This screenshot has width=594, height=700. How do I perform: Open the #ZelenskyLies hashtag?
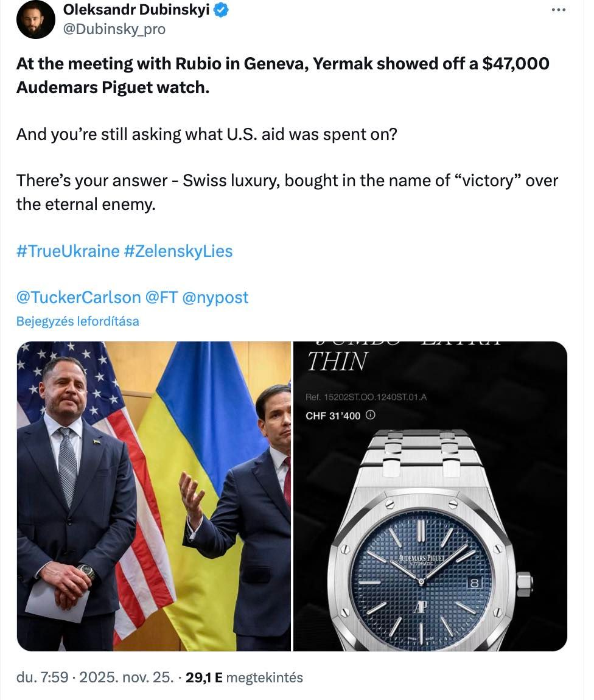click(178, 251)
